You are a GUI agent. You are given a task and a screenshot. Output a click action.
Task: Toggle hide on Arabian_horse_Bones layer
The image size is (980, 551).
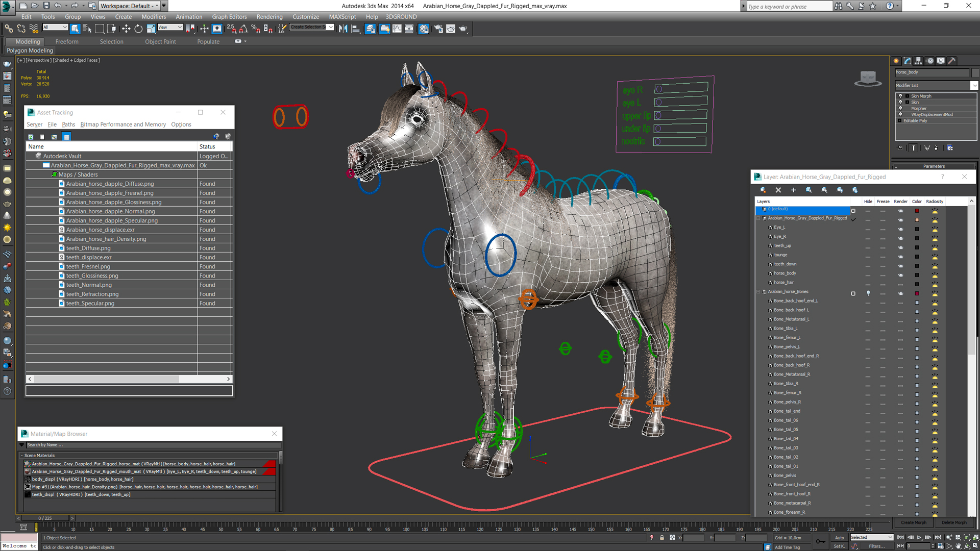pos(868,293)
